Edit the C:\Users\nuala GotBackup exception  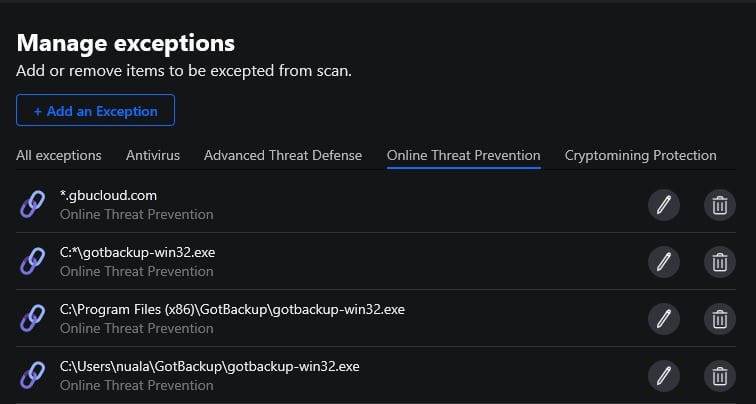coord(662,376)
